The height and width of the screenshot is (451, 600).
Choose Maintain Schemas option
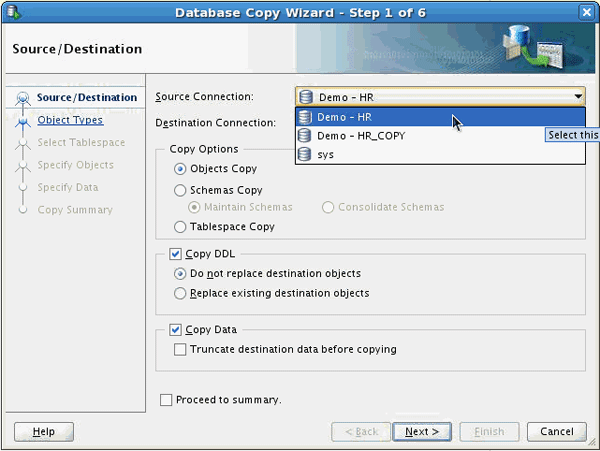click(x=194, y=207)
